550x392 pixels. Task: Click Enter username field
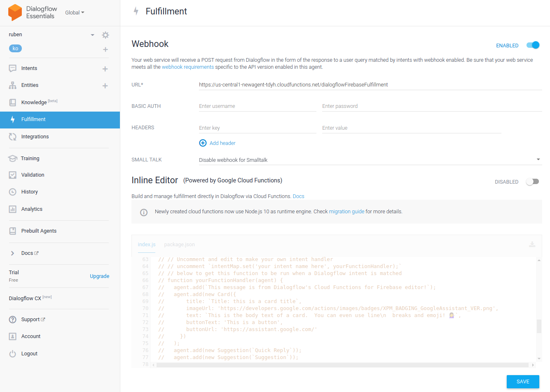pos(257,106)
